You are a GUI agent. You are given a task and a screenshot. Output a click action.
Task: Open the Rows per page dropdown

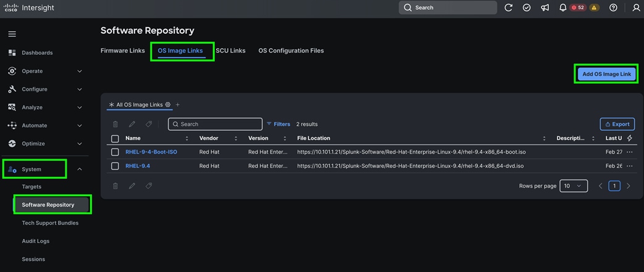pos(574,186)
